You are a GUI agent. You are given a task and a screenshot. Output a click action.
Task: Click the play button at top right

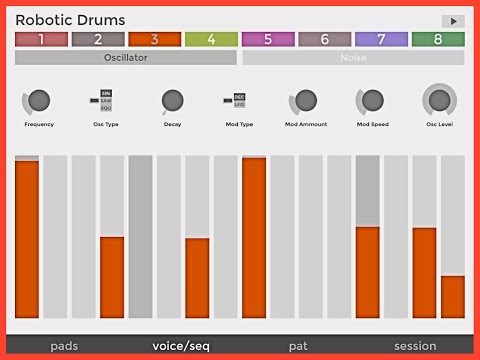click(453, 21)
